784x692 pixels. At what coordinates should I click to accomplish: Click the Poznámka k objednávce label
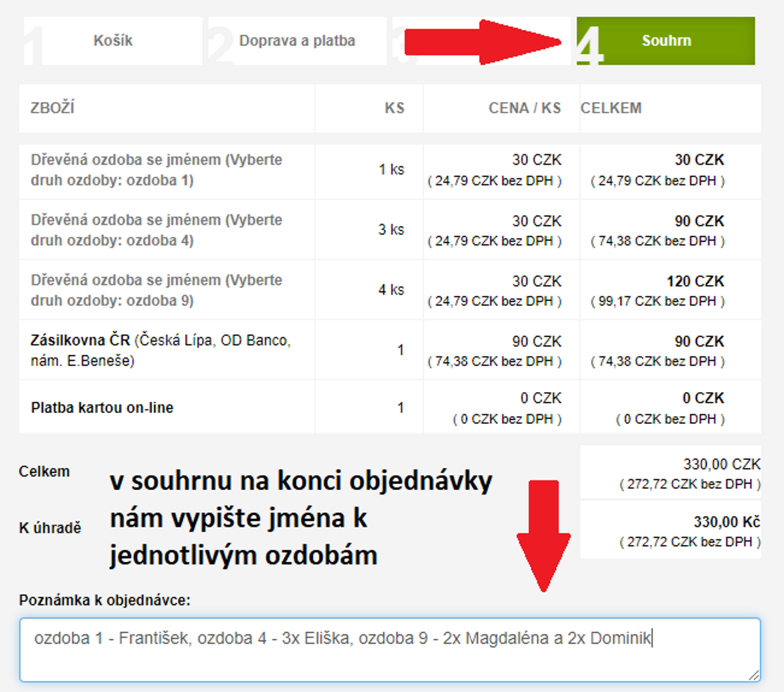(105, 600)
